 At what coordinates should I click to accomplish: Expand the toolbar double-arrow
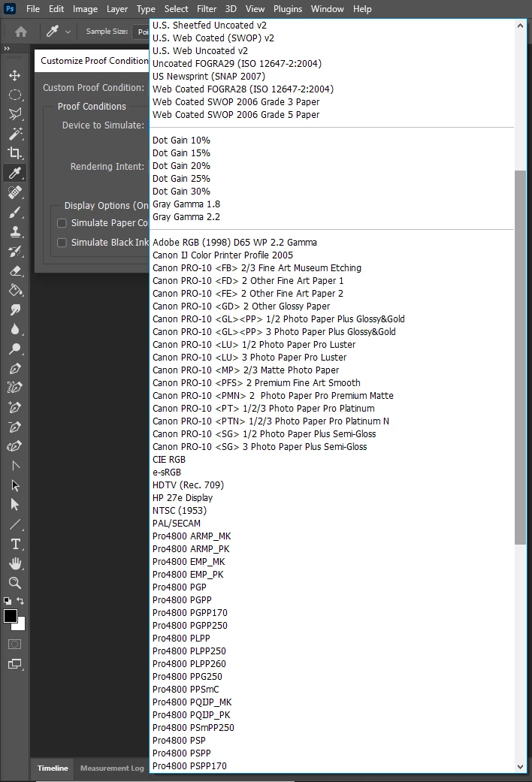tap(7, 48)
